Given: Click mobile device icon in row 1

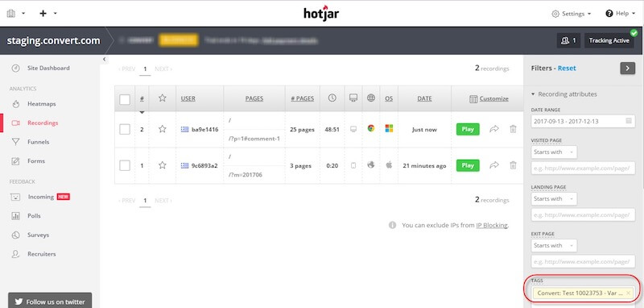Looking at the screenshot, I should (353, 166).
